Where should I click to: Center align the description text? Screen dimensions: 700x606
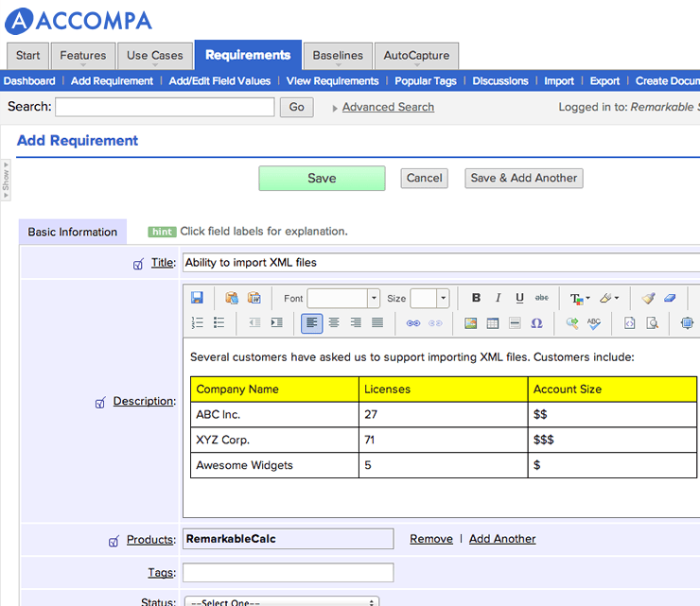(x=334, y=323)
